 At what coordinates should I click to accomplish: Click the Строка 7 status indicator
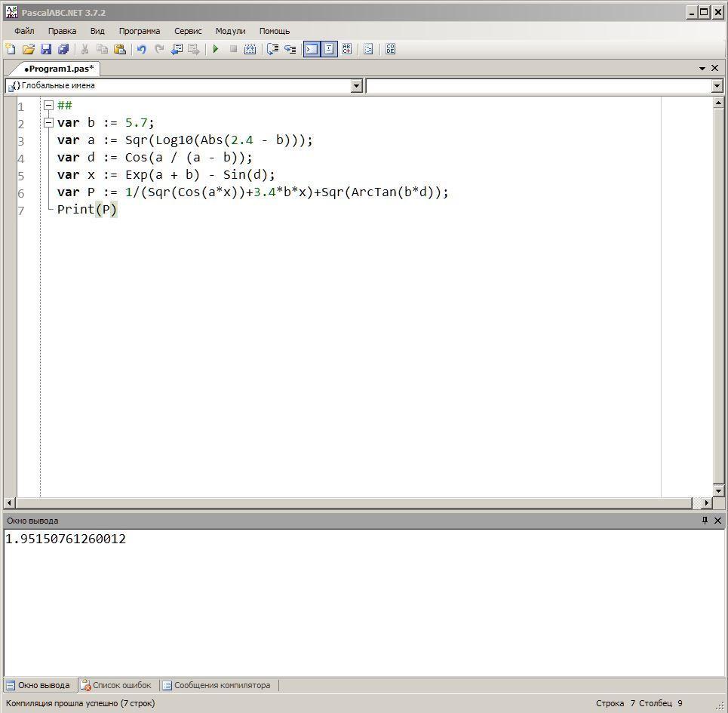[x=615, y=703]
